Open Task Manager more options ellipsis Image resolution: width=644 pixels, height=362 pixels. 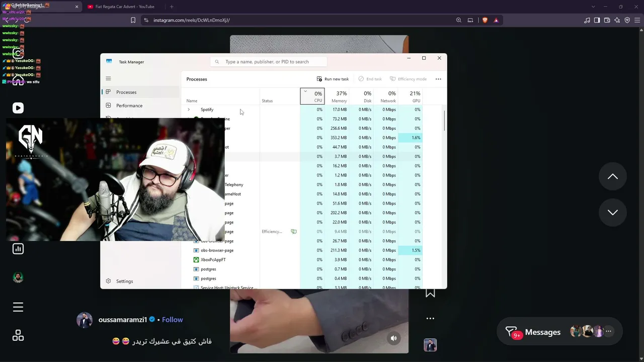438,79
